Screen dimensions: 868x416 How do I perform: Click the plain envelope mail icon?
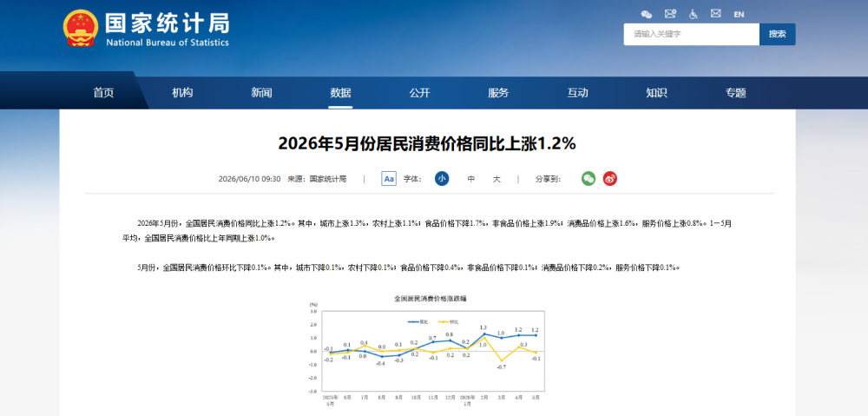point(716,13)
